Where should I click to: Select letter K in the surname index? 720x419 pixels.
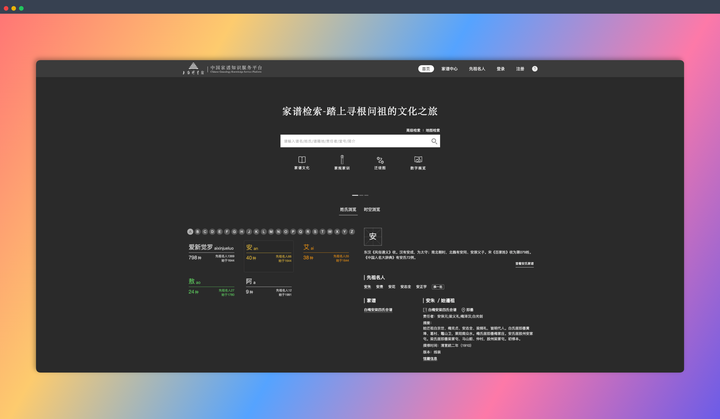tap(256, 232)
